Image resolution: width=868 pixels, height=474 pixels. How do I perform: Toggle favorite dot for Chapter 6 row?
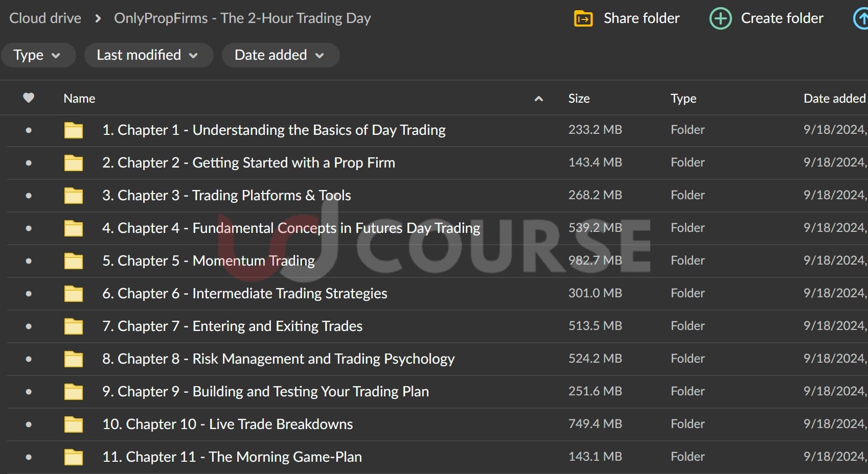tap(29, 294)
